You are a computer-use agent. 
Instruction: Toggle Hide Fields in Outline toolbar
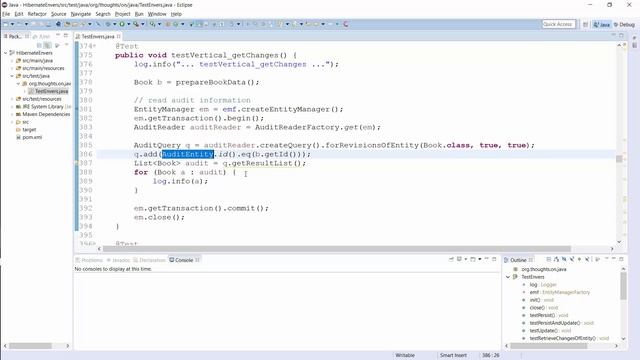(564, 260)
